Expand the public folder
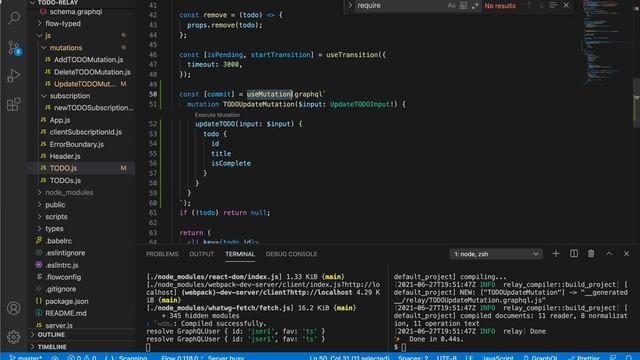Image resolution: width=640 pixels, height=360 pixels. (55, 204)
